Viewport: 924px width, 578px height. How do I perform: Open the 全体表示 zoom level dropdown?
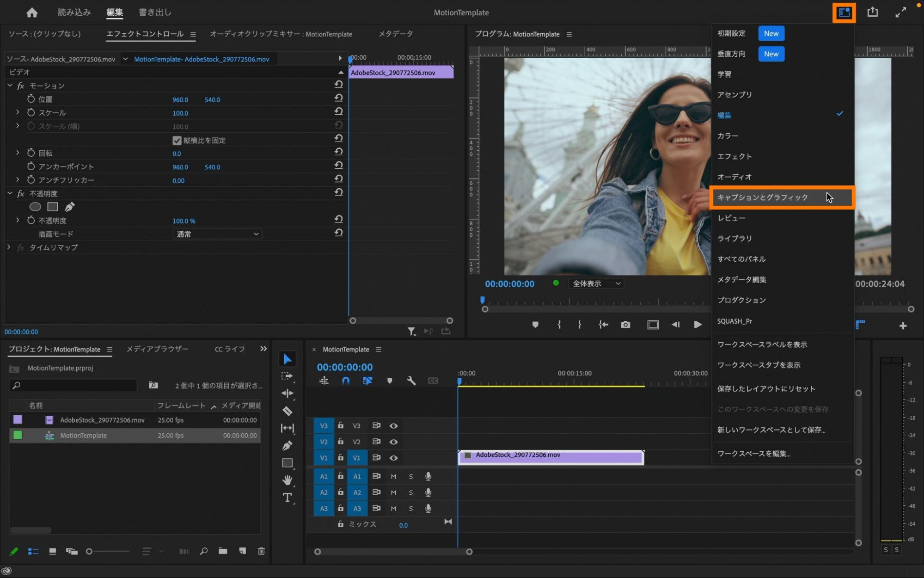[x=596, y=283]
